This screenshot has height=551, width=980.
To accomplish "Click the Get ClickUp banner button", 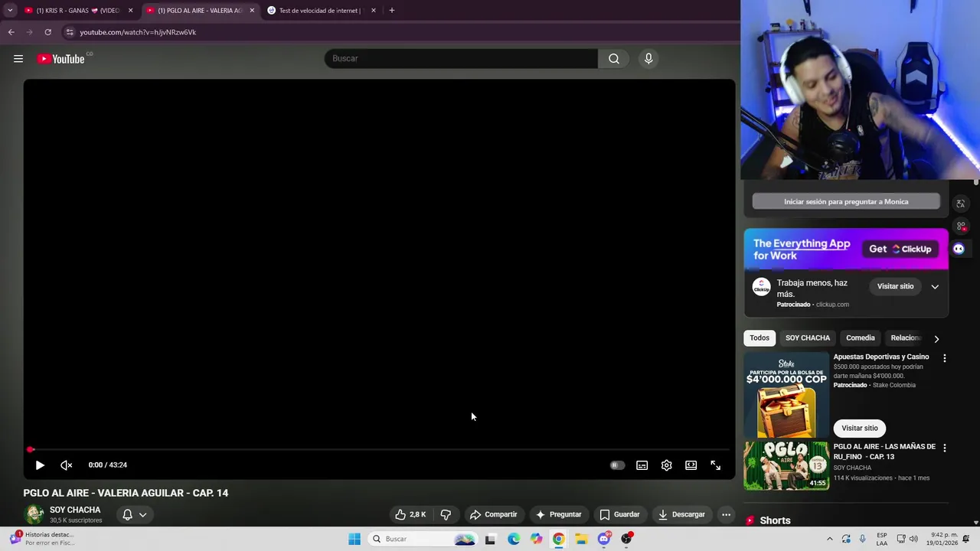I will pyautogui.click(x=900, y=249).
